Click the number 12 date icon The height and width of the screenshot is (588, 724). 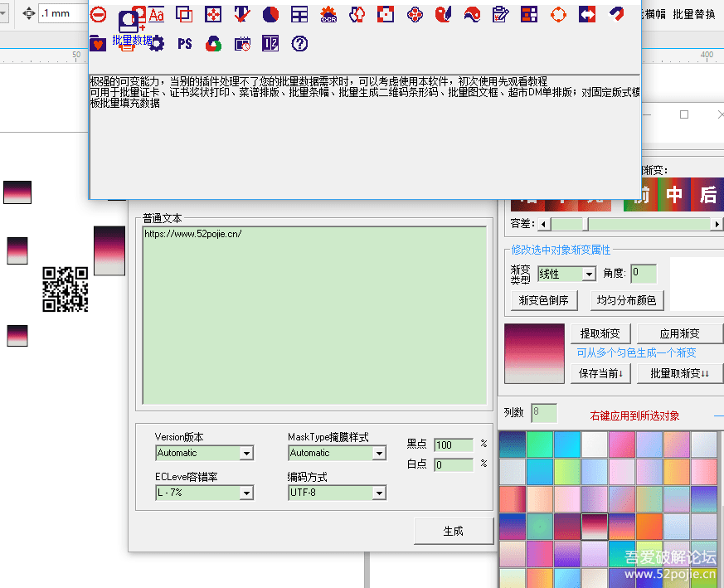pyautogui.click(x=270, y=43)
